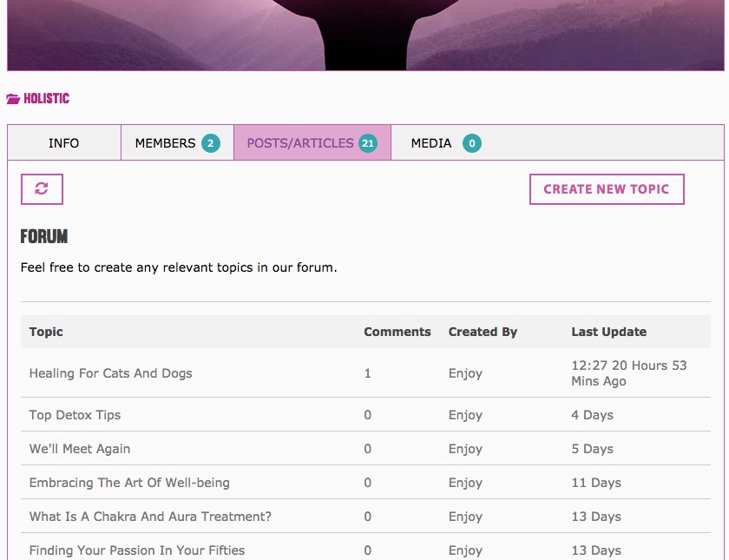Image resolution: width=729 pixels, height=560 pixels.
Task: Open the Info tab
Action: [x=64, y=142]
